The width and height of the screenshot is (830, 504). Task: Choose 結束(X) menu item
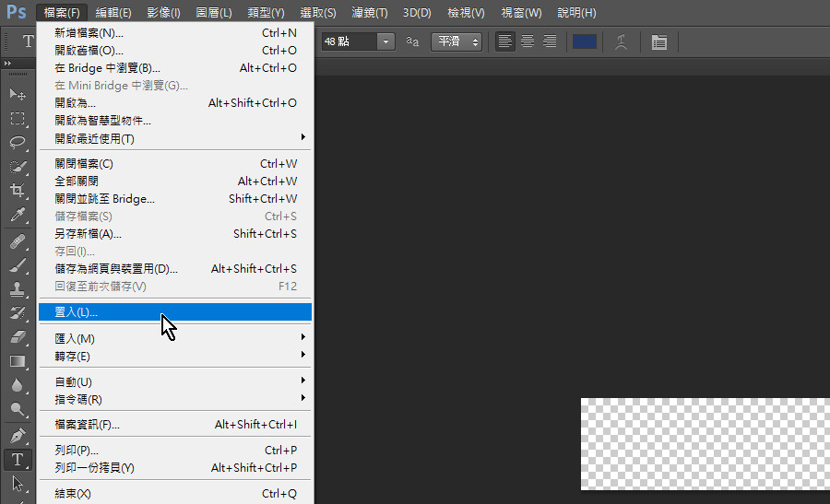click(175, 494)
